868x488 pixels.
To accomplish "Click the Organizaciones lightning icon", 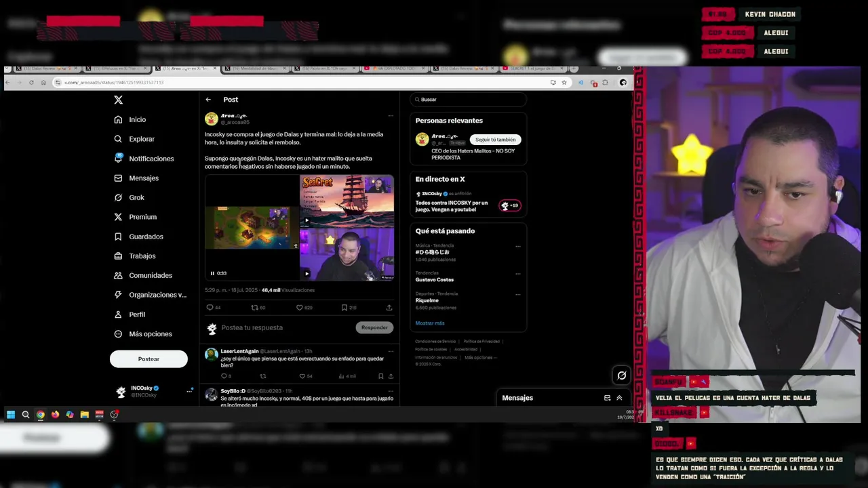I will pyautogui.click(x=118, y=295).
